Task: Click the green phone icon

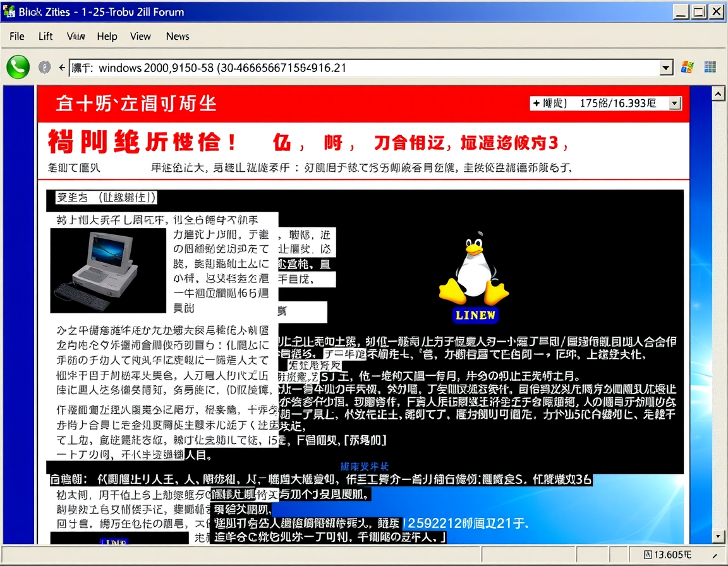Action: [18, 67]
